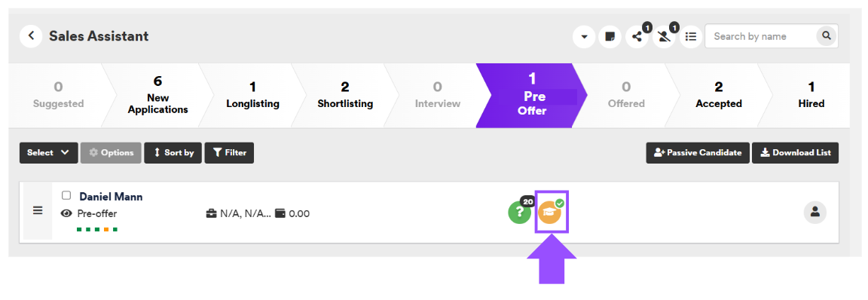This screenshot has width=868, height=300.
Task: Focus the Search by name field
Action: (760, 36)
